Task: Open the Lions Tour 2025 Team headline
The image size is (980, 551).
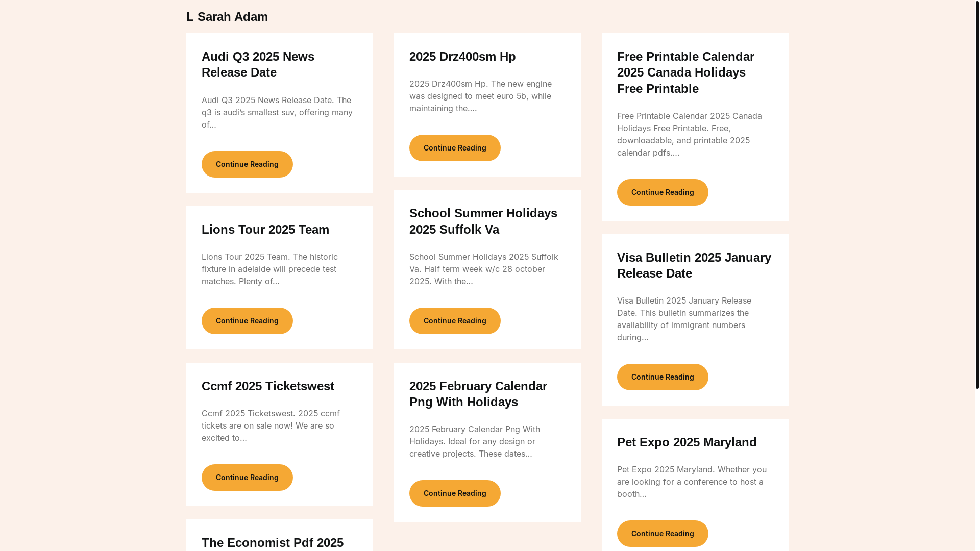Action: 265,230
